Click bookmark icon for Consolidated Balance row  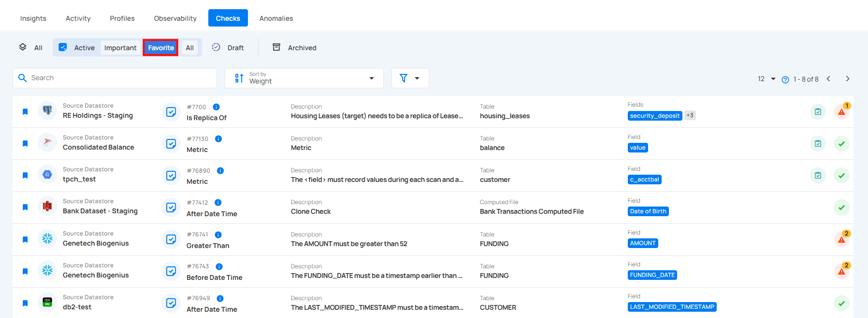25,144
